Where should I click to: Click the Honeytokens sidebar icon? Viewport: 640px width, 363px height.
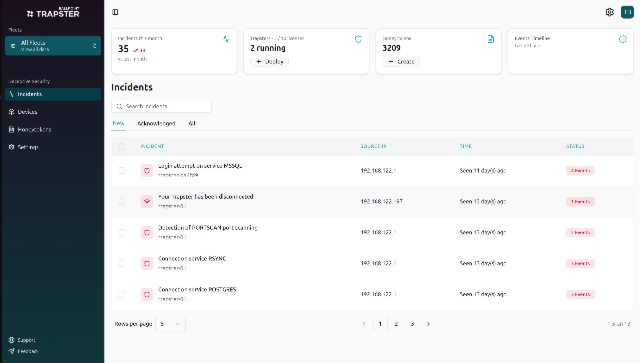pos(11,129)
